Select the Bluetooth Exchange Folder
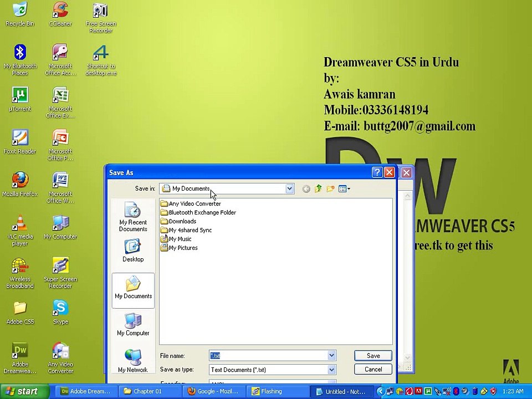 198,212
